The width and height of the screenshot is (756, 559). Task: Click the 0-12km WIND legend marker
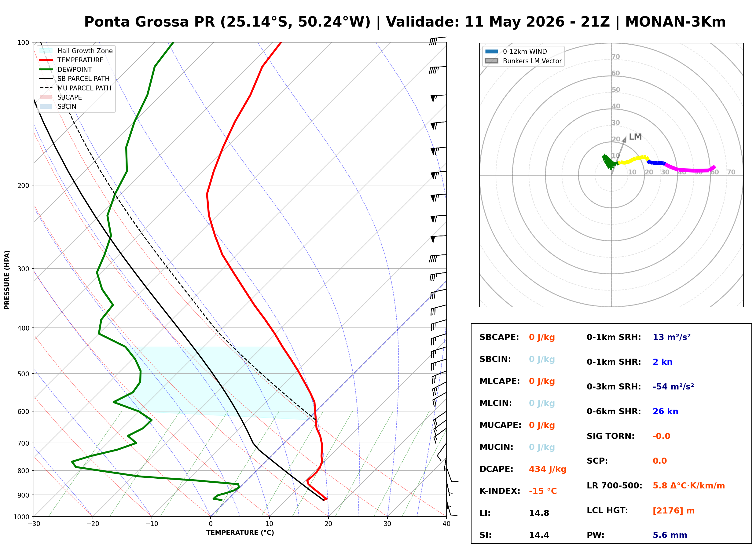tap(492, 51)
